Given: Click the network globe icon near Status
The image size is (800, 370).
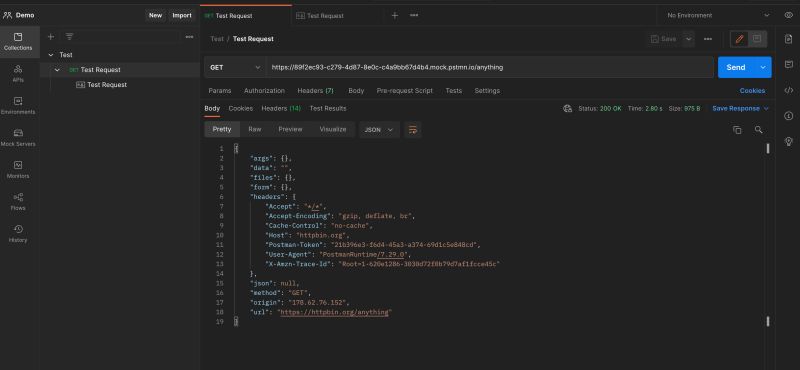Looking at the screenshot, I should click(567, 108).
